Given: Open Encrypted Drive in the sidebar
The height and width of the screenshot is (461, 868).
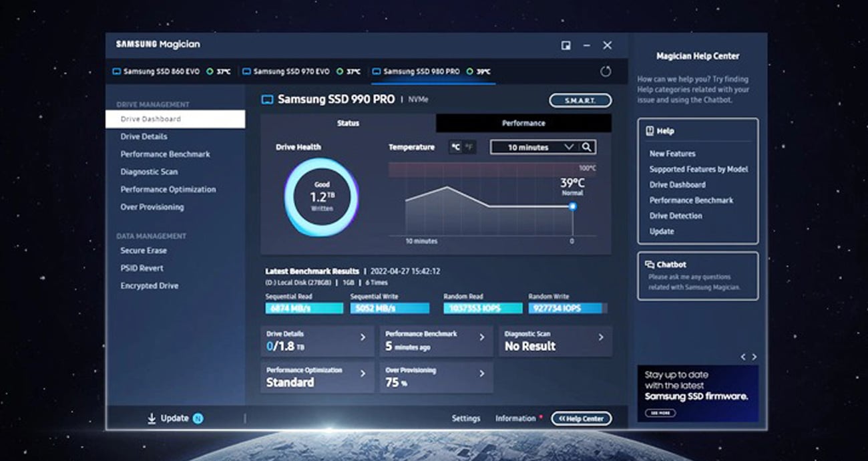Looking at the screenshot, I should 150,286.
